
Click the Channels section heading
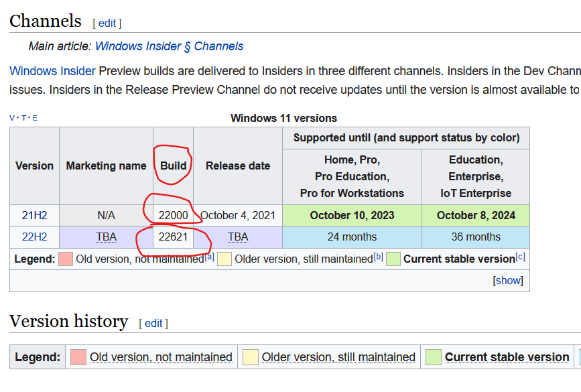45,21
